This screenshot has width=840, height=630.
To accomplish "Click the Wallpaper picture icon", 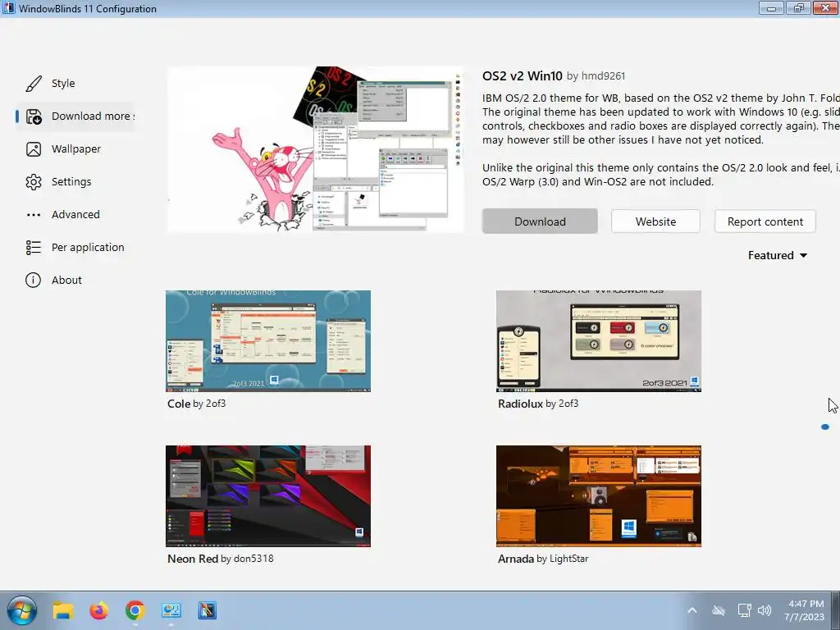I will (x=33, y=149).
